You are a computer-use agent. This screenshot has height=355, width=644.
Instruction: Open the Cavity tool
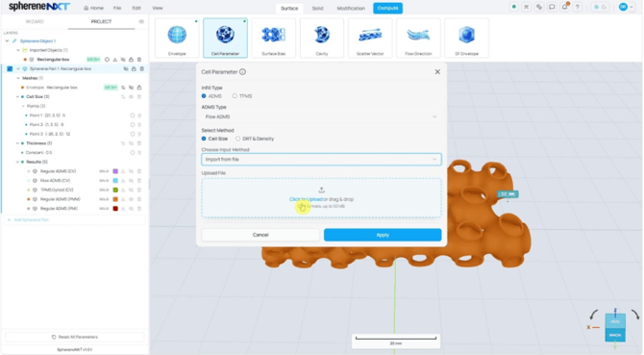[322, 38]
